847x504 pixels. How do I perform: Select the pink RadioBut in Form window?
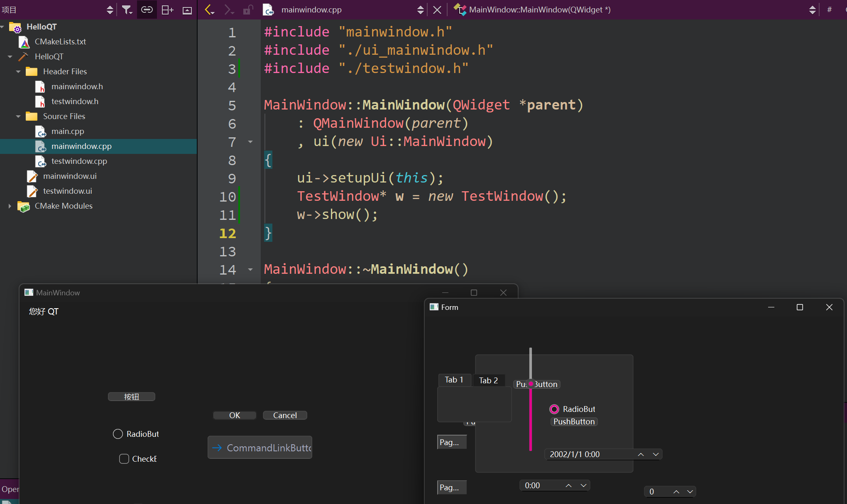click(554, 409)
